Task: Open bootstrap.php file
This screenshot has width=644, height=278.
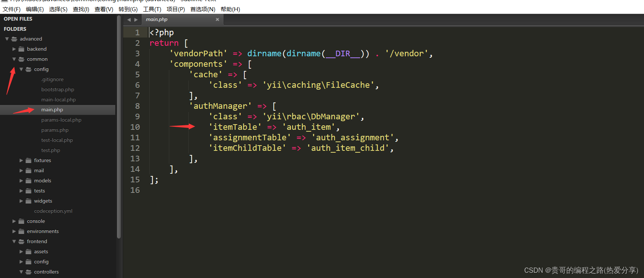Action: point(58,90)
